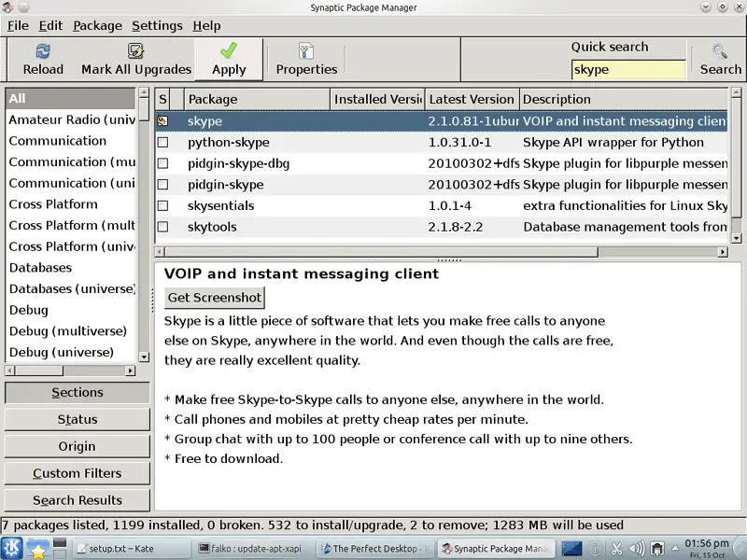Open the volume control in system tray

coord(637,549)
